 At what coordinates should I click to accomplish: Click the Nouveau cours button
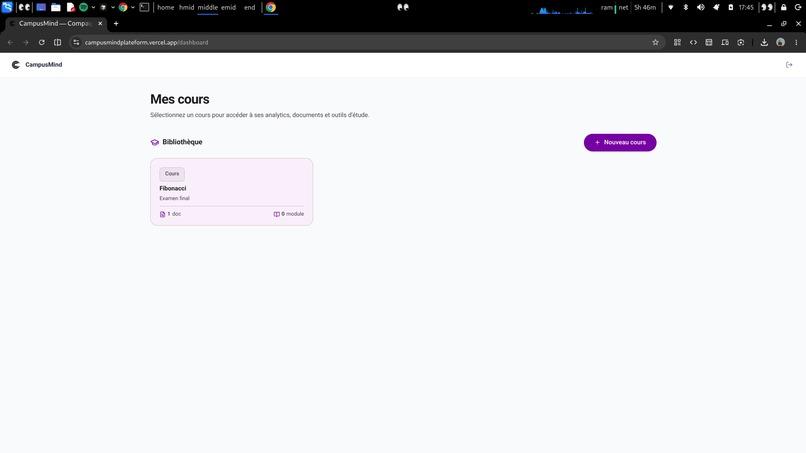pyautogui.click(x=620, y=142)
